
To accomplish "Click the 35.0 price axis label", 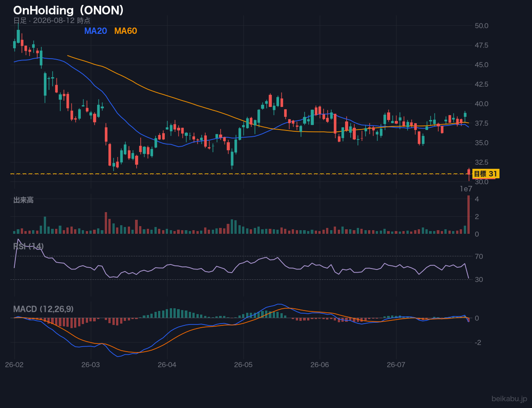I will 482,143.
